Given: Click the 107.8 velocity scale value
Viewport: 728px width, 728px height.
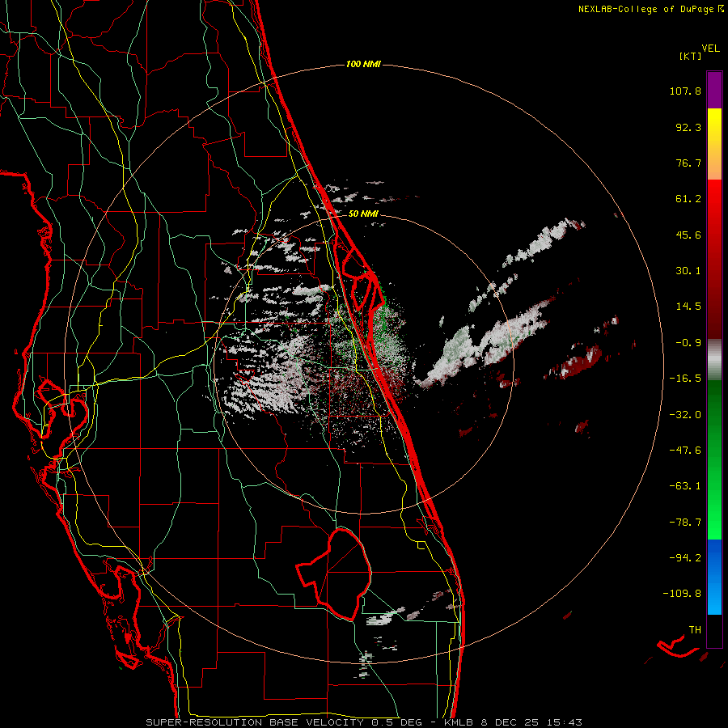Looking at the screenshot, I should [x=685, y=91].
